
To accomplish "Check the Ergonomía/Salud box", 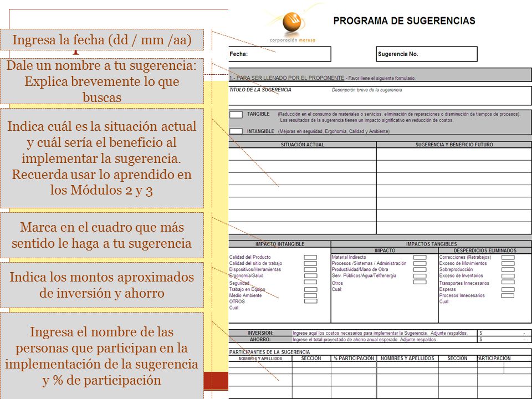I will [x=310, y=275].
